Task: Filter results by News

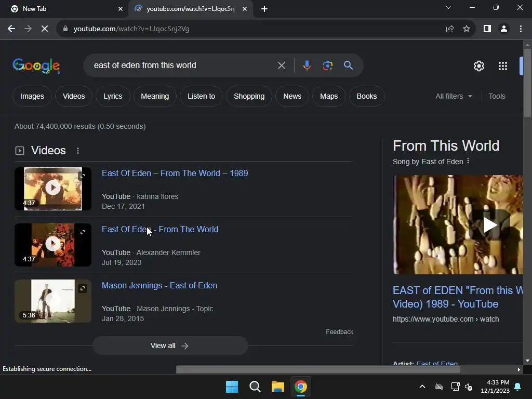Action: [x=292, y=96]
